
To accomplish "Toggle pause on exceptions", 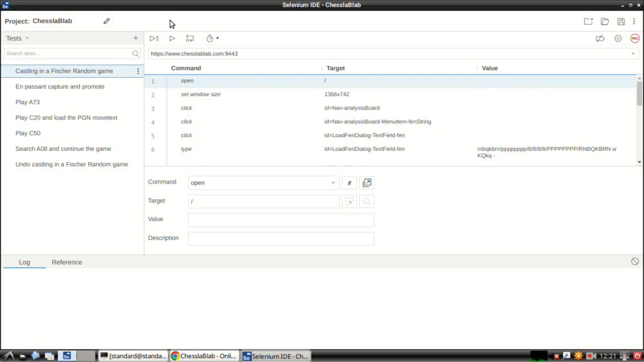I will [617, 38].
